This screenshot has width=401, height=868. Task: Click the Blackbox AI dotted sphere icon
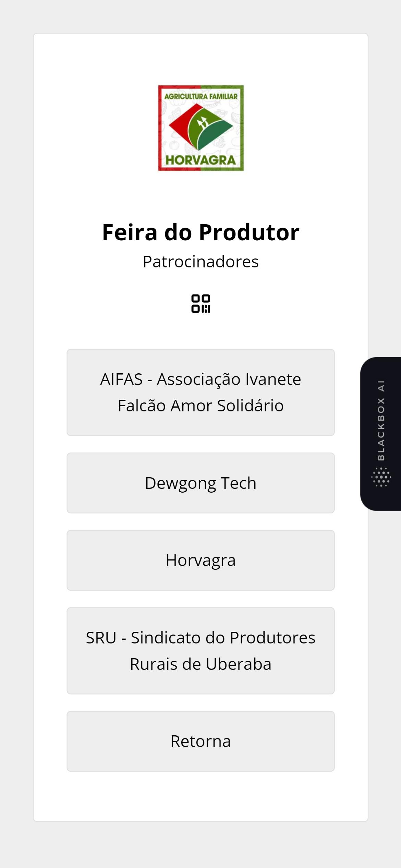(x=381, y=477)
